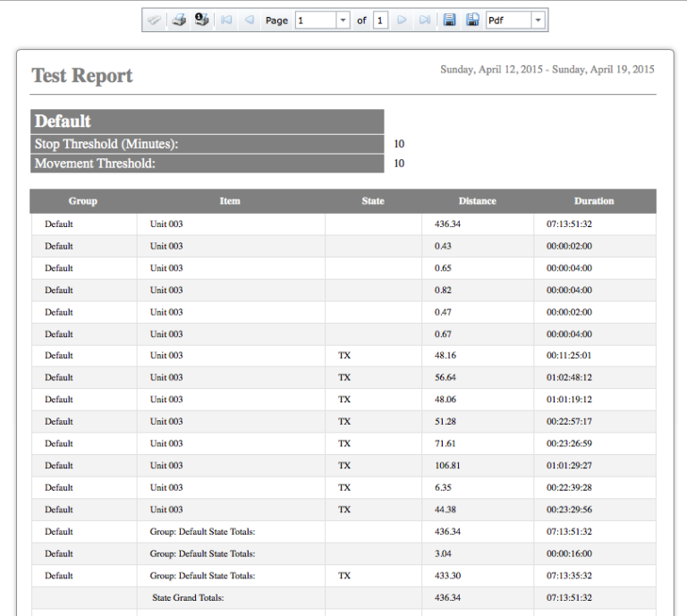Click duration 00:11:25:01
The image size is (687, 616).
[569, 355]
